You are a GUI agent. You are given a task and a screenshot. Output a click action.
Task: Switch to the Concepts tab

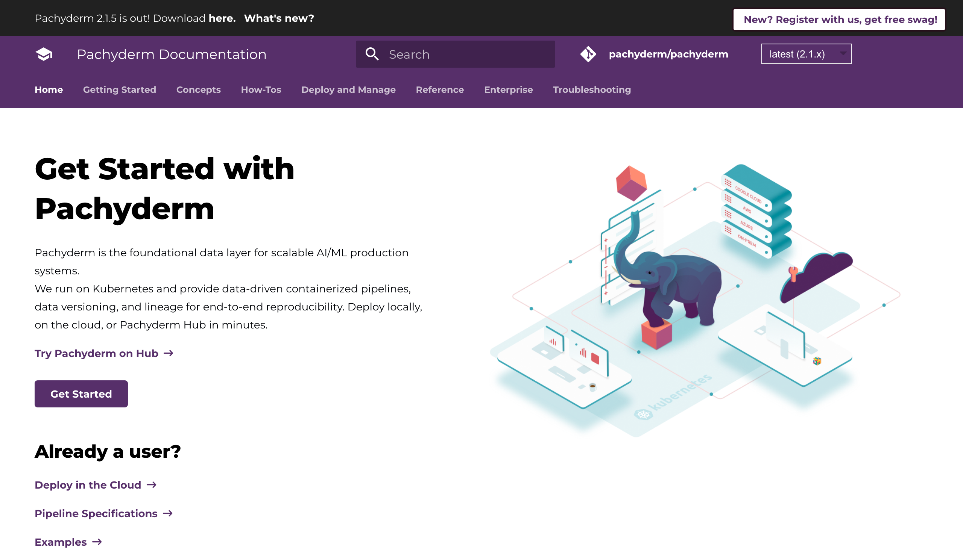tap(198, 90)
